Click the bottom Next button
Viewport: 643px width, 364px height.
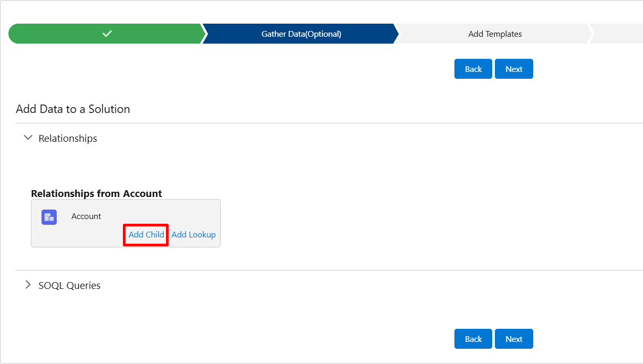[x=514, y=339]
